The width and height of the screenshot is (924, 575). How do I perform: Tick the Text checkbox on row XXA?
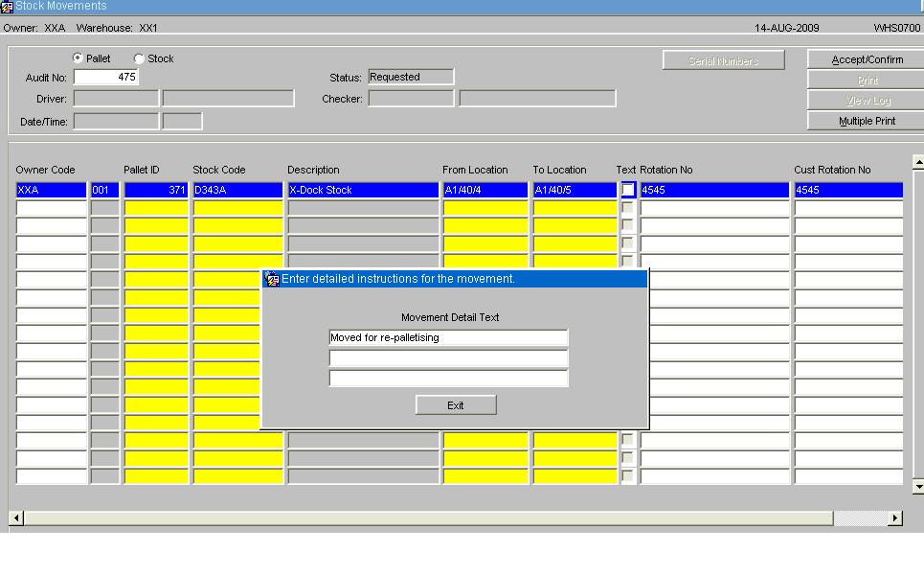(628, 190)
